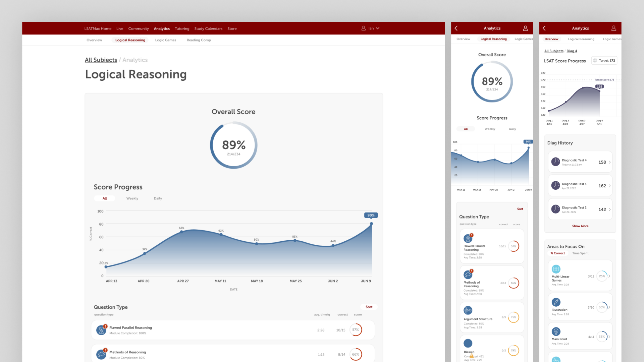
Task: Click the clock icon of Diagnostic Test 2
Action: (x=556, y=209)
